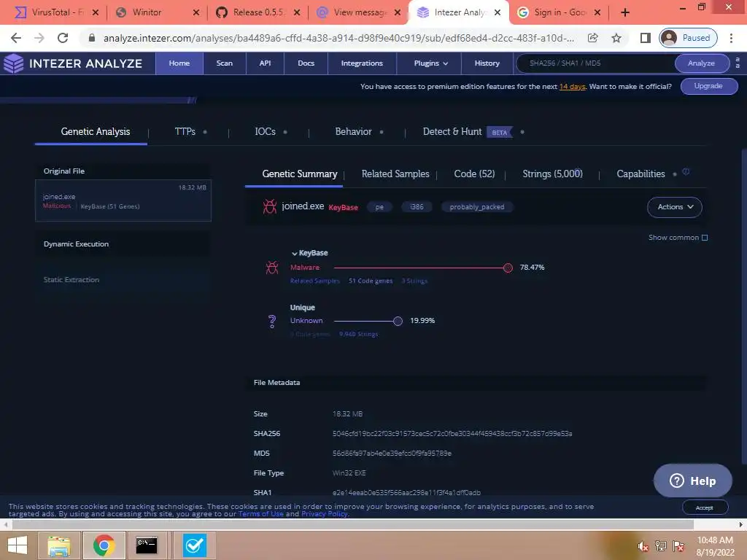Bookmark this page with the star
Image resolution: width=747 pixels, height=560 pixels.
pos(616,38)
